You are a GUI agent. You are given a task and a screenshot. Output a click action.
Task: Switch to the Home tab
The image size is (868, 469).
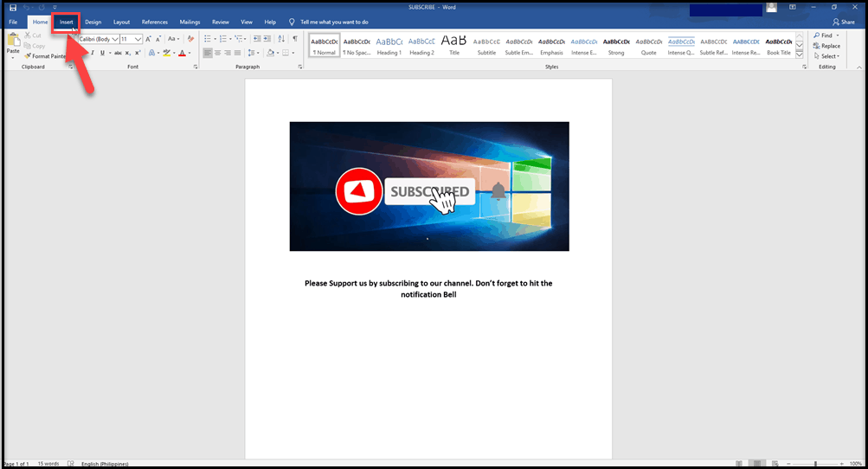coord(40,22)
